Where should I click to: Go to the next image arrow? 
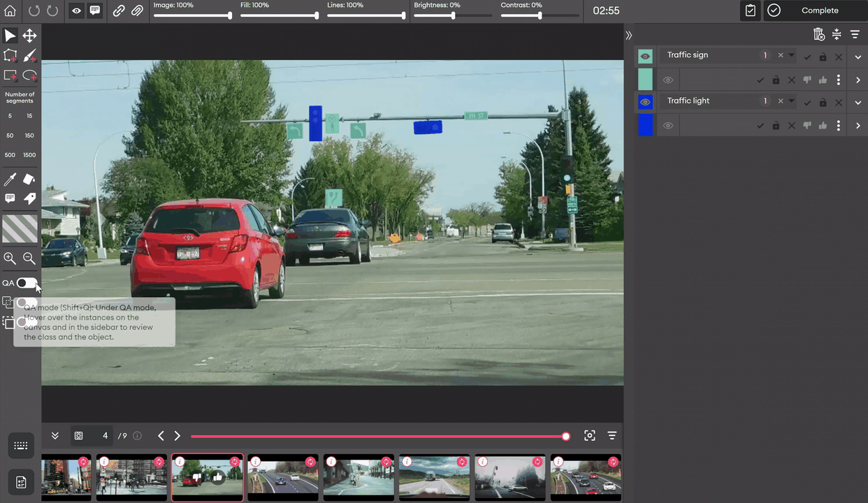tap(178, 436)
